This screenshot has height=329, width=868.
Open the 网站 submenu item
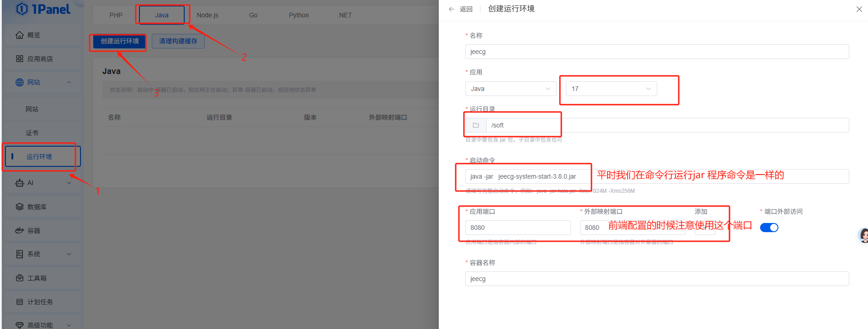click(x=43, y=109)
